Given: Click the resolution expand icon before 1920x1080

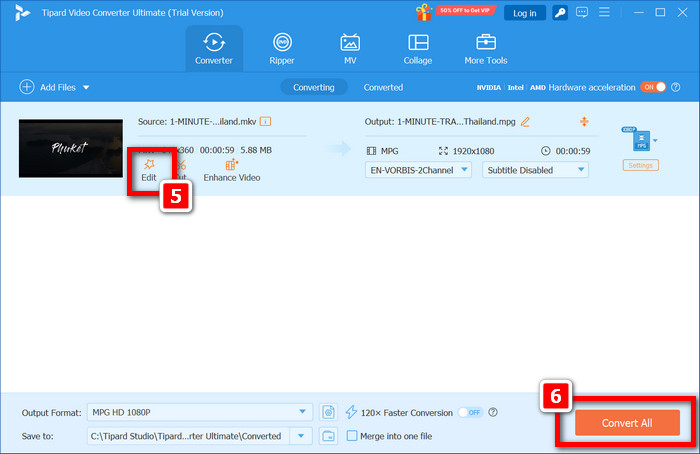Looking at the screenshot, I should (443, 151).
